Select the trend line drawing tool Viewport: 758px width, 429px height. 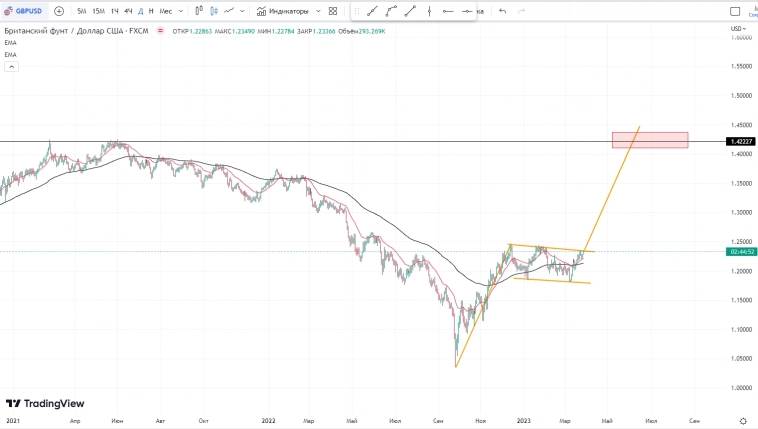tap(372, 11)
